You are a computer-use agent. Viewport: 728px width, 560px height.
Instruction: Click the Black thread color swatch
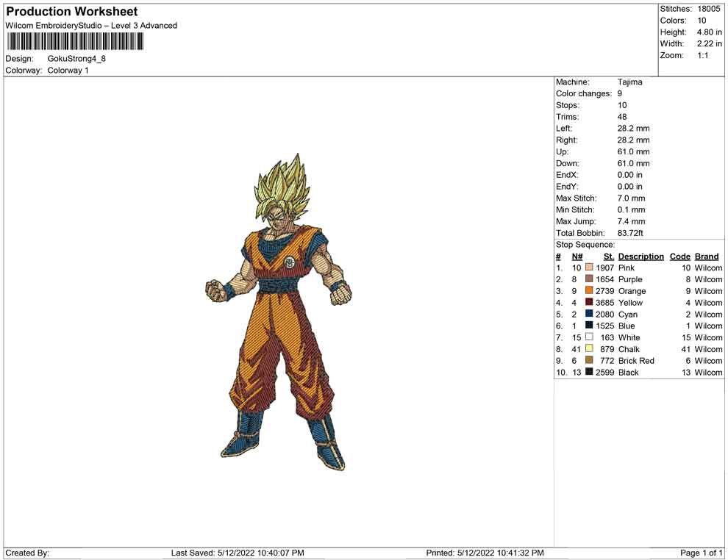[x=589, y=372]
